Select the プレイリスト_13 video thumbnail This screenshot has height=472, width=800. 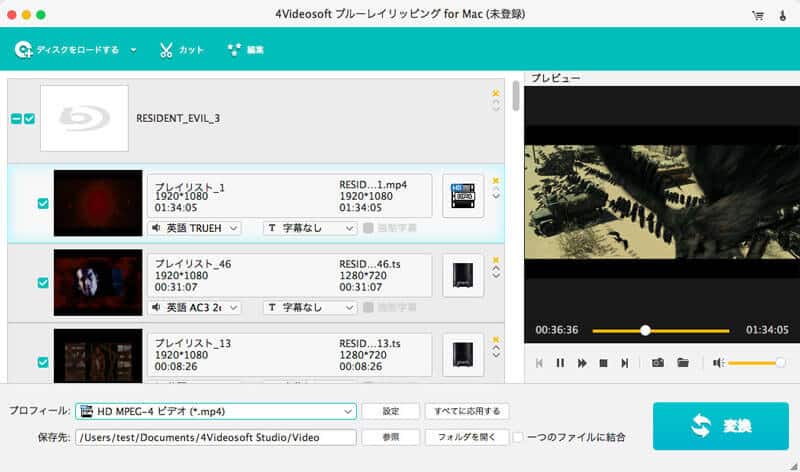(98, 356)
